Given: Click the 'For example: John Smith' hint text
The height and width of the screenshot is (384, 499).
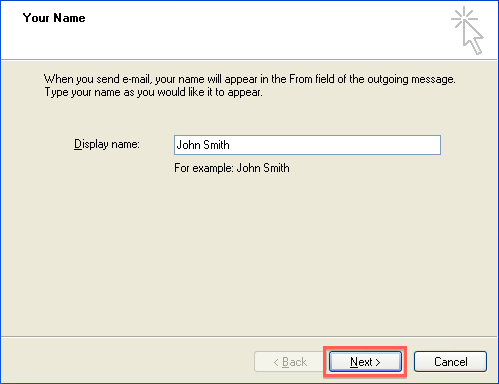Looking at the screenshot, I should coord(232,168).
